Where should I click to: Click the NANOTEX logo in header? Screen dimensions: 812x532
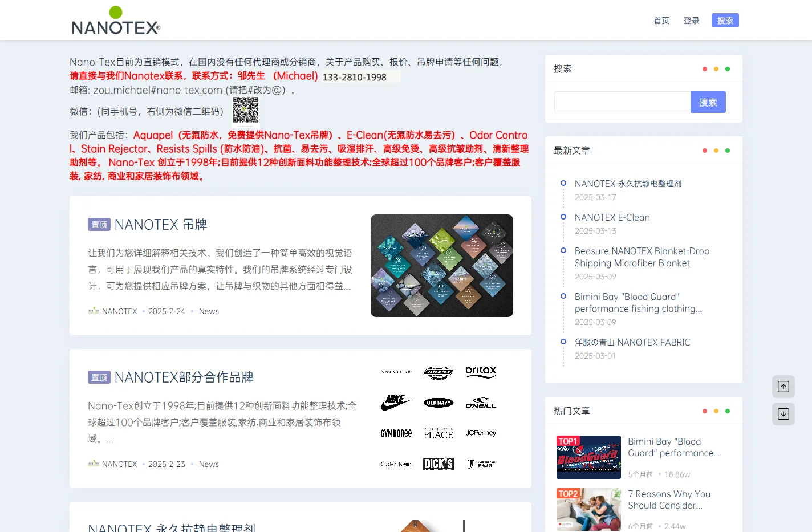[x=116, y=21]
